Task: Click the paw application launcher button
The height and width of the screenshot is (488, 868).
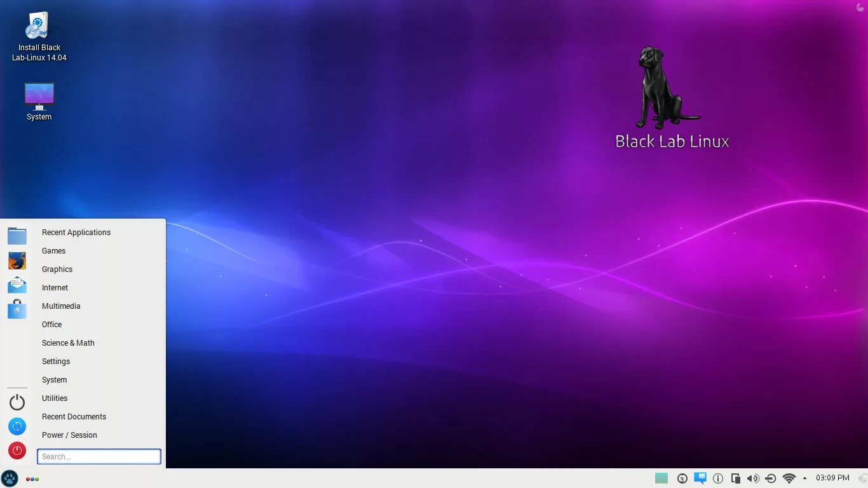Action: coord(10,478)
